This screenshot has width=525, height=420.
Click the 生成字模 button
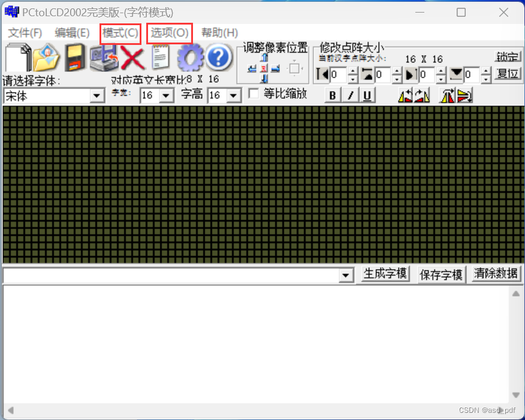(x=385, y=274)
